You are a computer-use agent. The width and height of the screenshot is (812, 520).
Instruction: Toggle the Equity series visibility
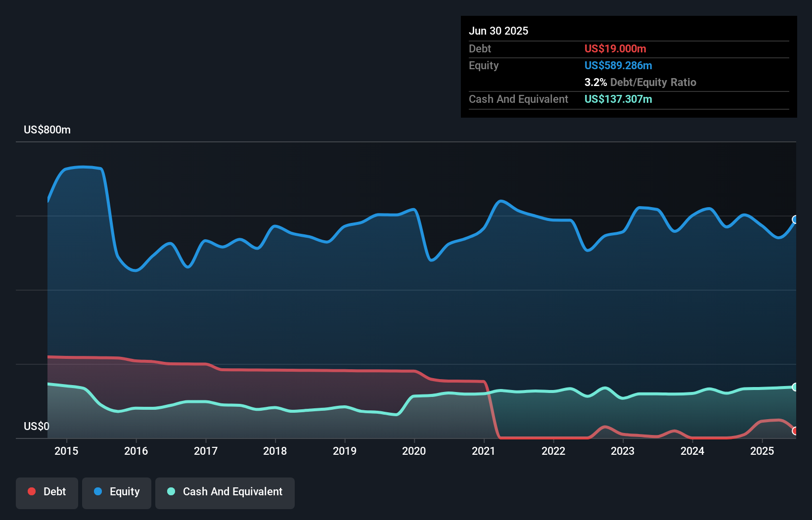pos(116,491)
